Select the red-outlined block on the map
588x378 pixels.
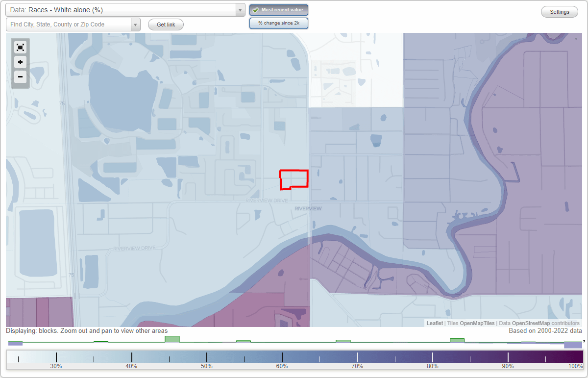click(294, 179)
